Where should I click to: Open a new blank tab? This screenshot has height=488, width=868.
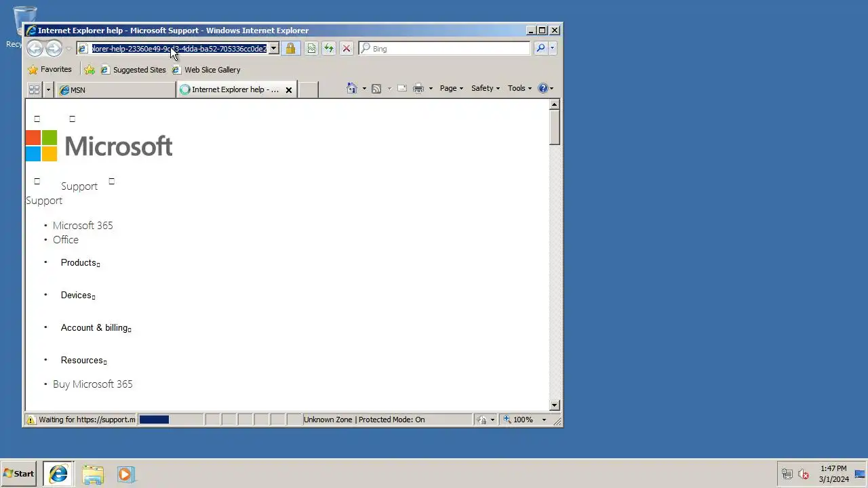(309, 89)
